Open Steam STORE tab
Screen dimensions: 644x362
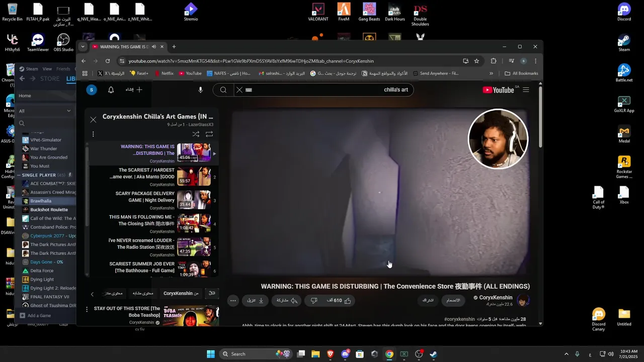coord(50,78)
